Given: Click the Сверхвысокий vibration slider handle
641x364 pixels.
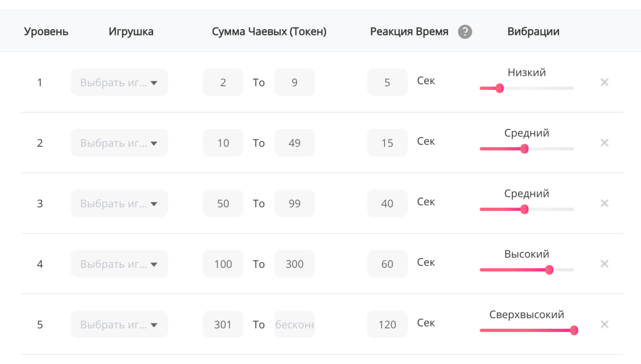Looking at the screenshot, I should 574,330.
